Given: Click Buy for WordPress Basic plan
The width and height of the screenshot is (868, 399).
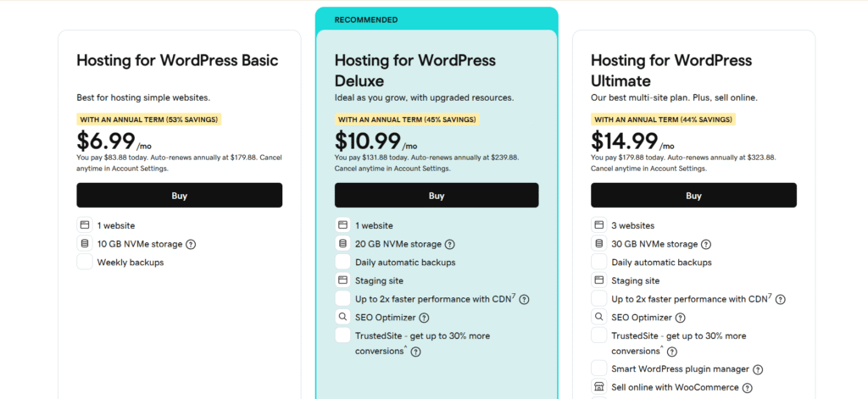Looking at the screenshot, I should [179, 196].
